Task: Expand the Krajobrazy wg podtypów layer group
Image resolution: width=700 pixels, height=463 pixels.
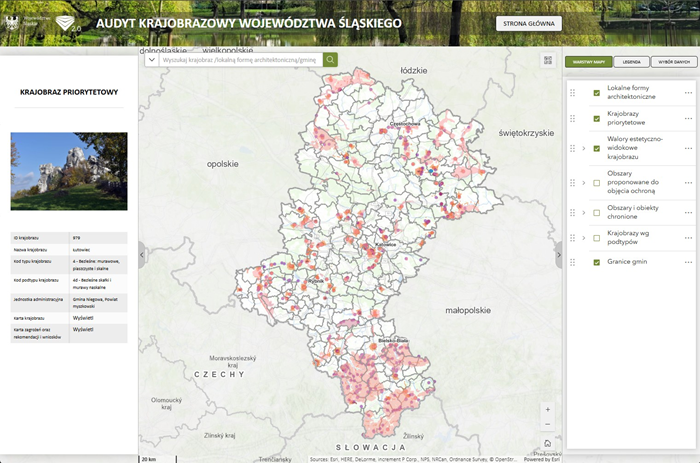Action: (584, 237)
